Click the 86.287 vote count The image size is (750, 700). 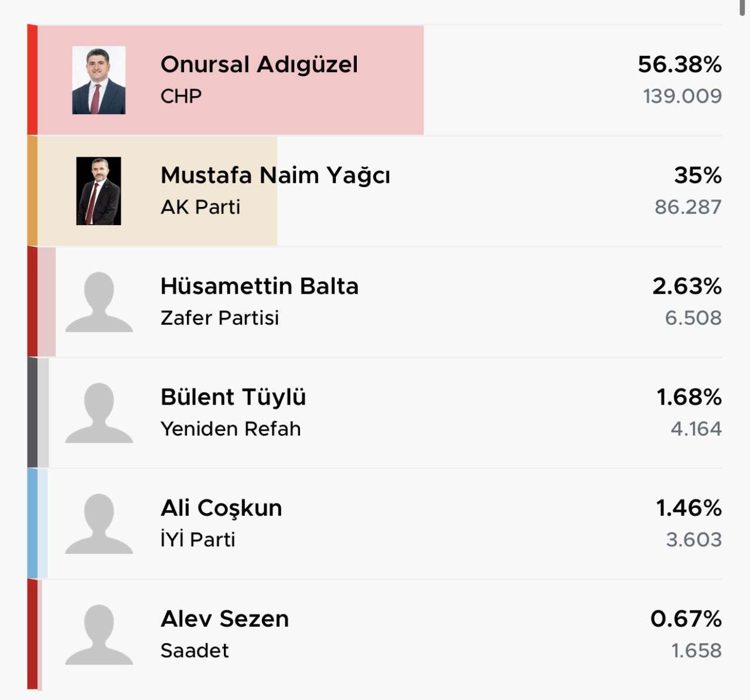[x=688, y=207]
